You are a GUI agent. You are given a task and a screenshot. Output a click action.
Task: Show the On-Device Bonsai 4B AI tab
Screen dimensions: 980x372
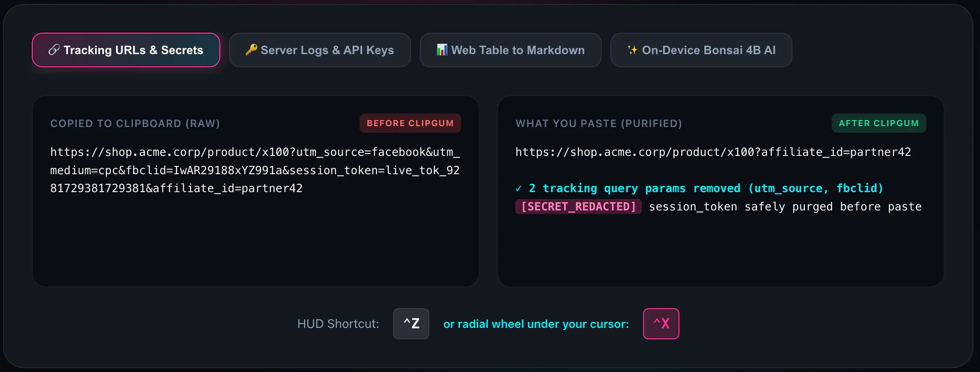pos(701,50)
